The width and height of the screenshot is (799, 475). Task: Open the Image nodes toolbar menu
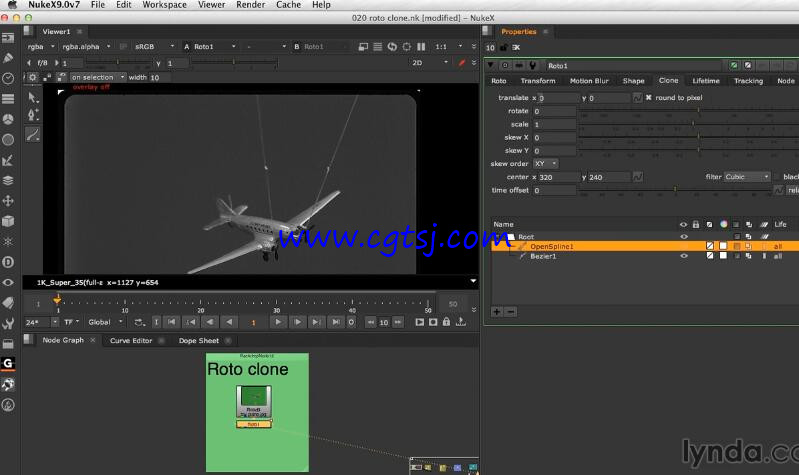8,38
